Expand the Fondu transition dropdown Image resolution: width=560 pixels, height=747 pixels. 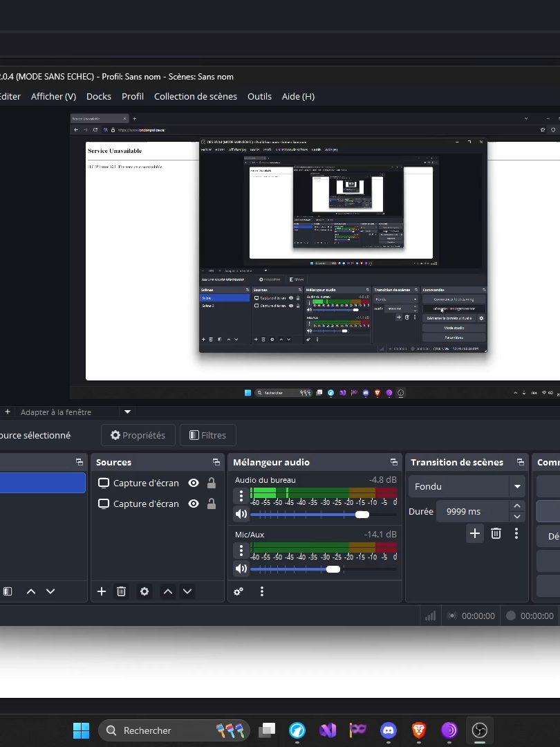517,486
